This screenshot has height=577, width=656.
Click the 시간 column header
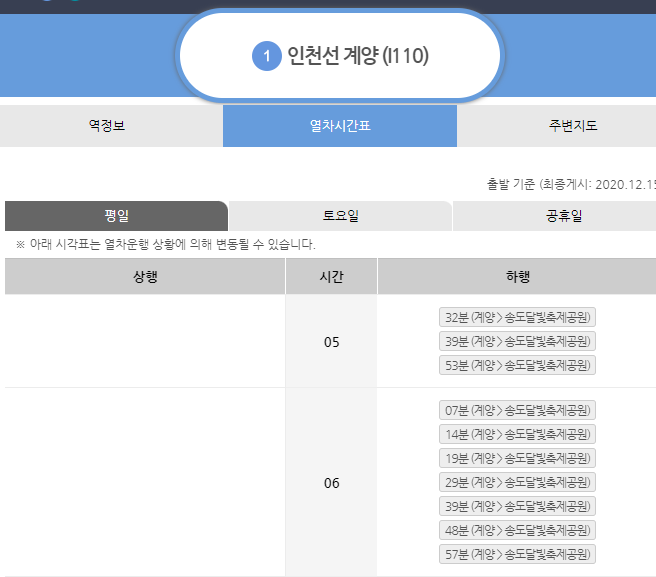pyautogui.click(x=331, y=276)
